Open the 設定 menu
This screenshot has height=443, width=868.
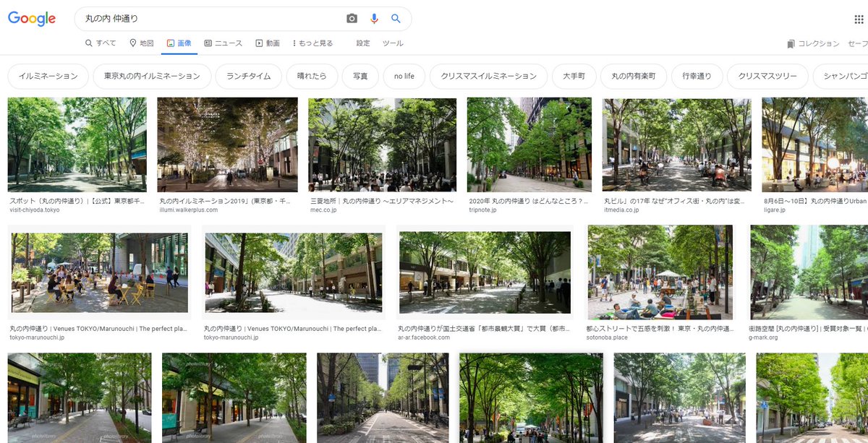pyautogui.click(x=362, y=43)
